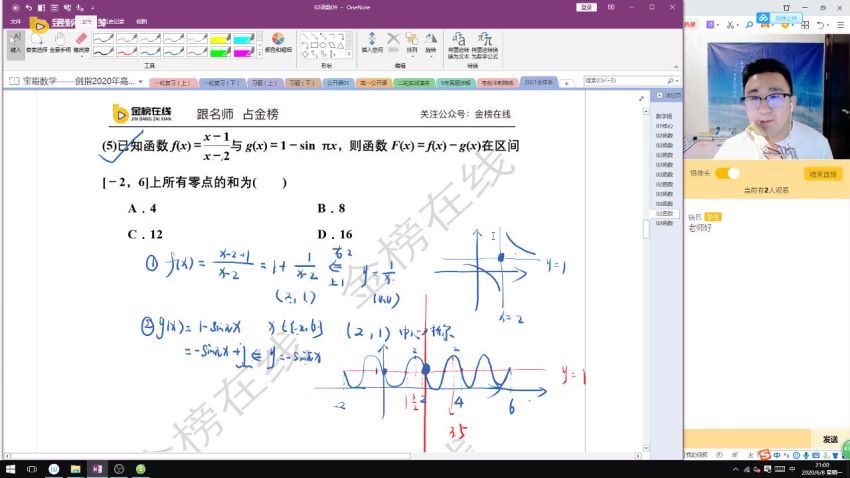Open Task View on the taskbar
Image resolution: width=850 pixels, height=478 pixels.
pos(32,469)
